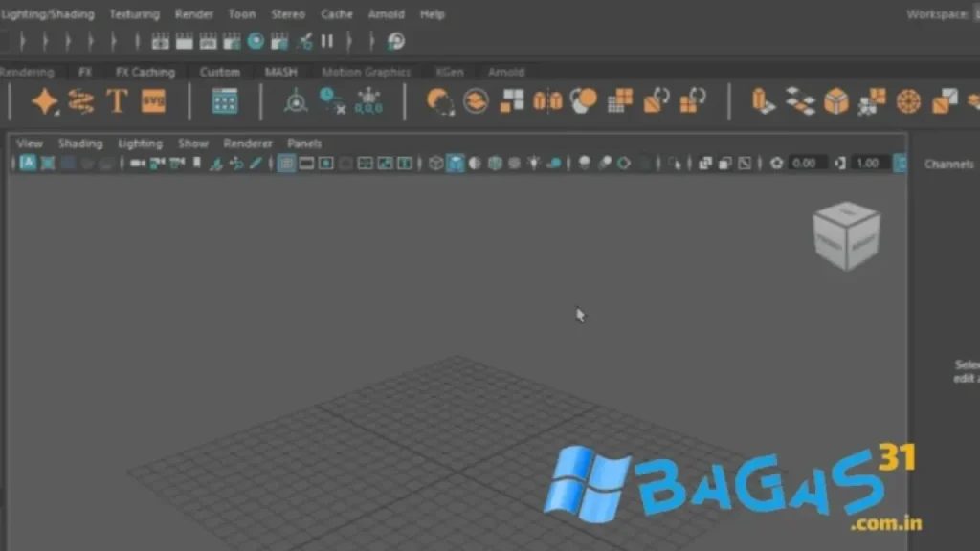Image resolution: width=980 pixels, height=551 pixels.
Task: Click the image plane panel toolbar icon
Action: coord(216,163)
